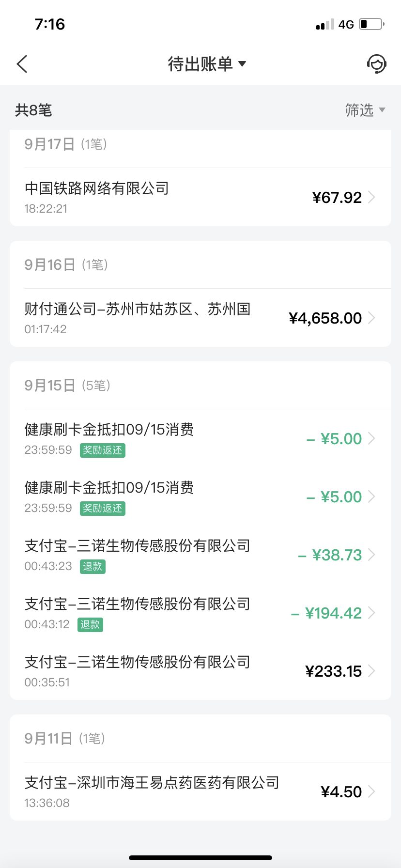Open the 财付通公司 ¥4,658.00 transaction
401x868 pixels.
pos(200,318)
